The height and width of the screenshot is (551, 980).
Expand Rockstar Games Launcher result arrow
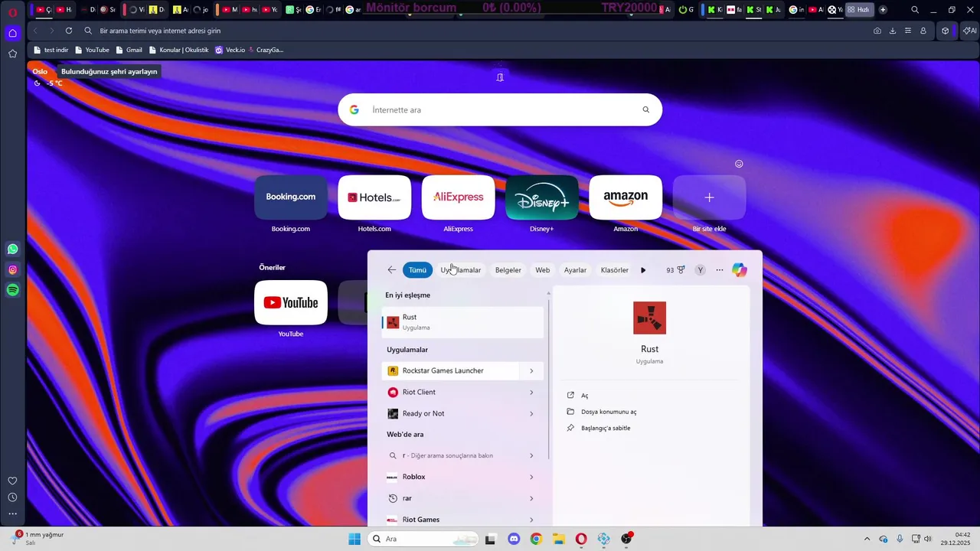(x=531, y=370)
